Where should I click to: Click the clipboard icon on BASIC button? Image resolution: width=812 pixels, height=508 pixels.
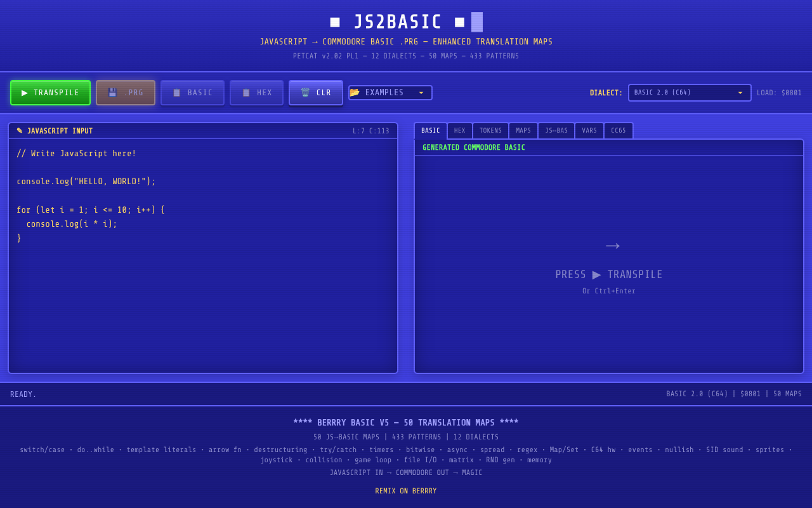177,93
